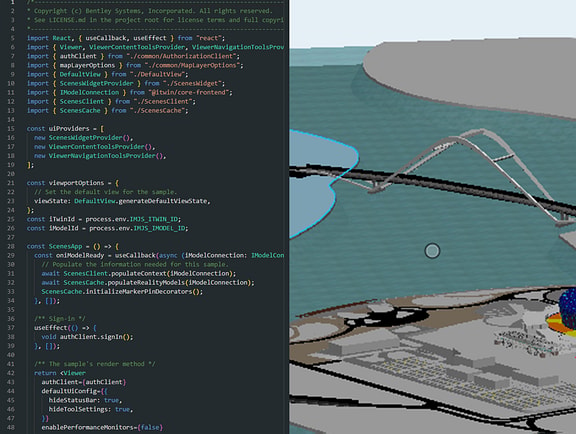Click the "@itwin/core-frontend" import string
The width and height of the screenshot is (576, 434).
click(188, 93)
